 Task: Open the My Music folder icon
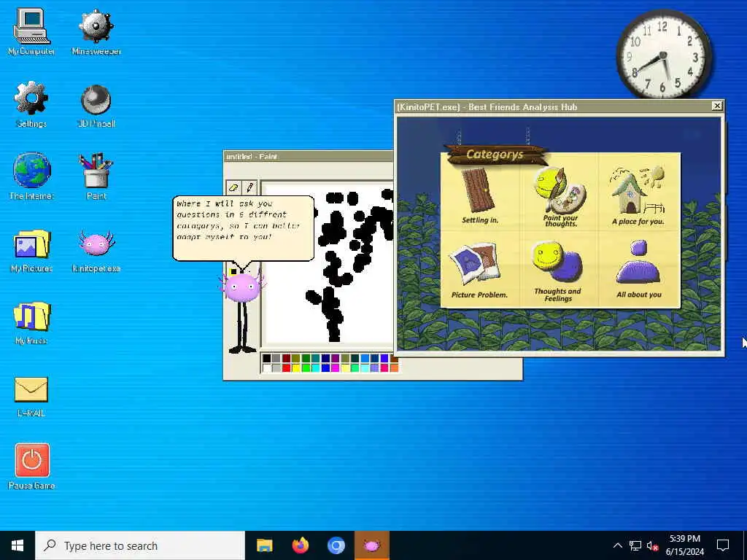click(31, 322)
